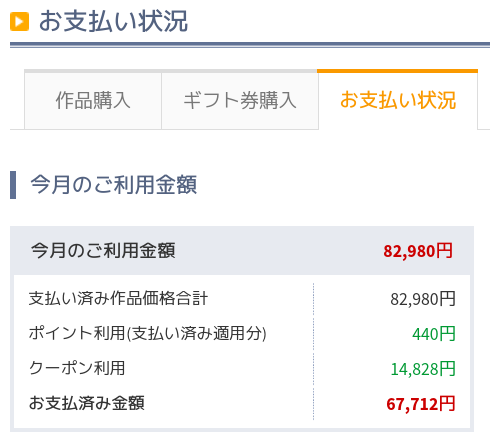Click the お支払い状況 page heading
490x448 pixels.
pyautogui.click(x=113, y=21)
